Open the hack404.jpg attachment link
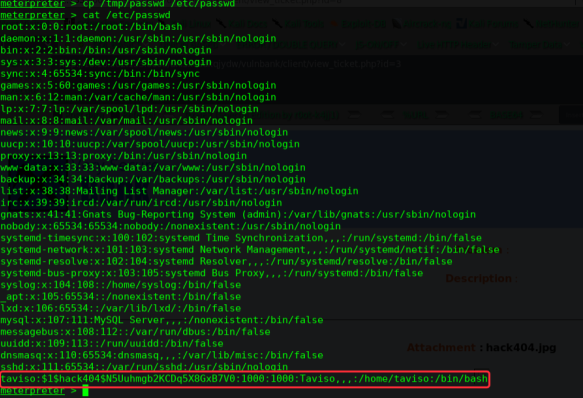The width and height of the screenshot is (583, 398). click(x=521, y=348)
